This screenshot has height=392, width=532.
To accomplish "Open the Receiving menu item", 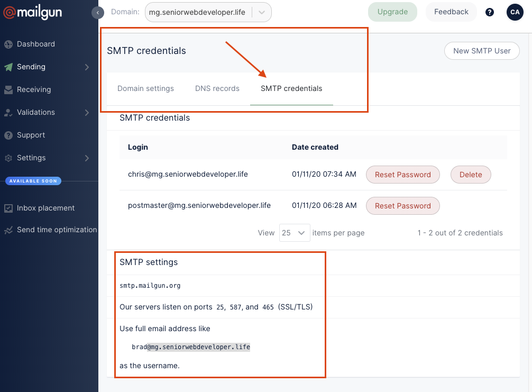I will pyautogui.click(x=34, y=89).
